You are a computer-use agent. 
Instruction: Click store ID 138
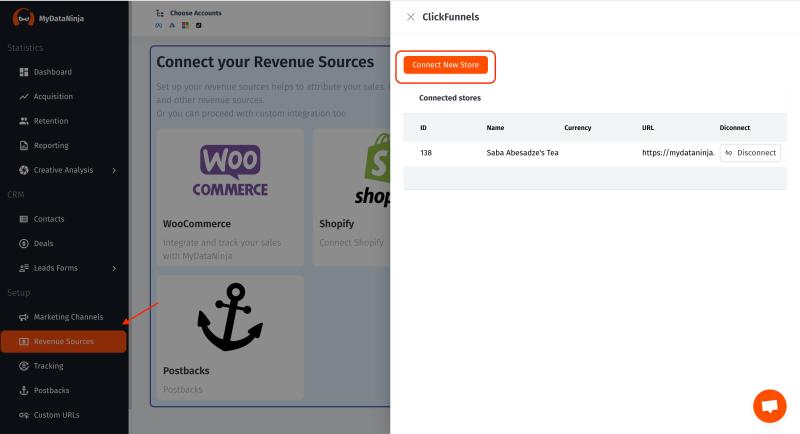(426, 152)
